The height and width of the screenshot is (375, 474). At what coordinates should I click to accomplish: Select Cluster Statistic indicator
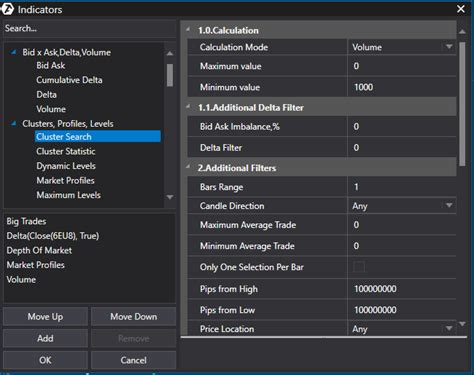click(66, 151)
